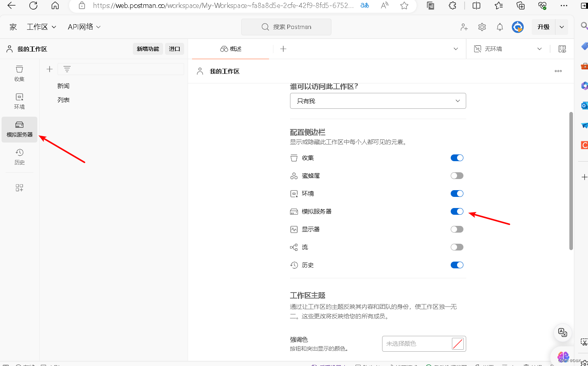Click the browser read aloud icon

tap(384, 6)
